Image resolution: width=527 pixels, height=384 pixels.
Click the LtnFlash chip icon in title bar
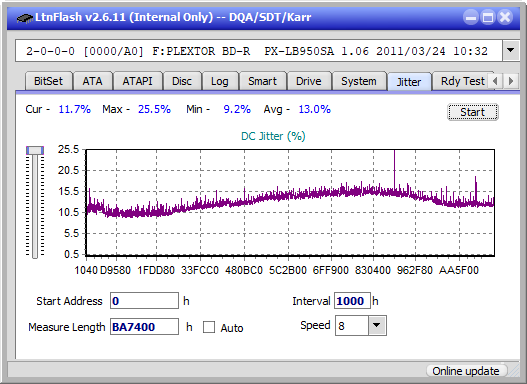point(24,17)
